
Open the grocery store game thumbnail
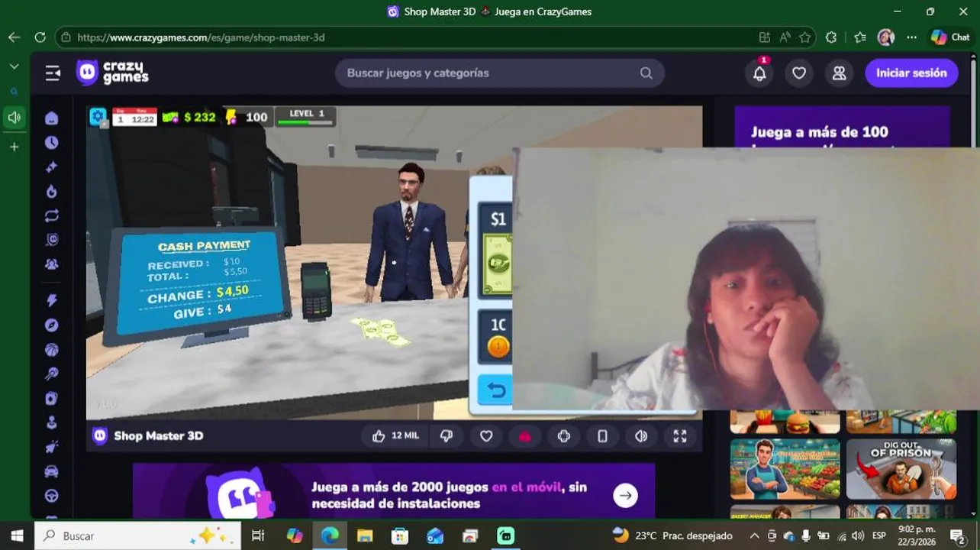tap(785, 469)
